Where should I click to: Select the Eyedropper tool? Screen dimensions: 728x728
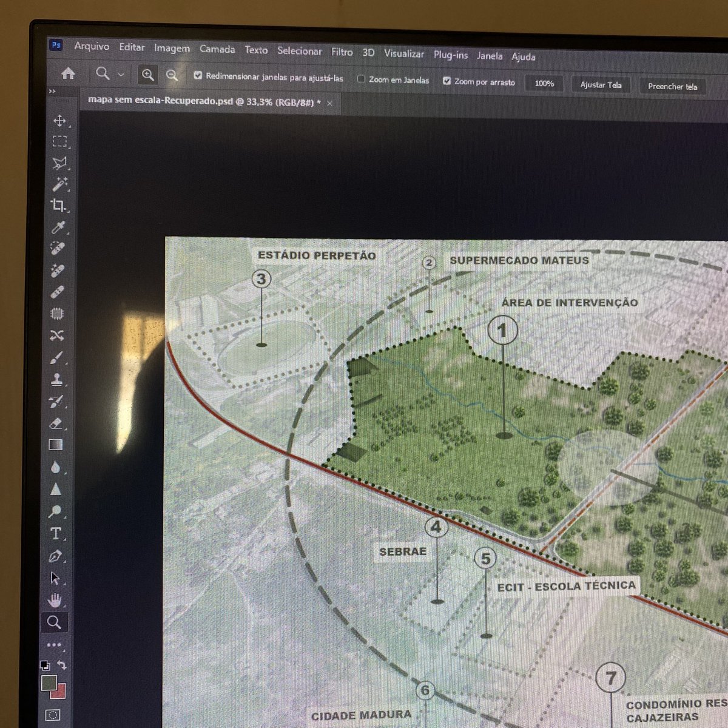click(x=58, y=227)
